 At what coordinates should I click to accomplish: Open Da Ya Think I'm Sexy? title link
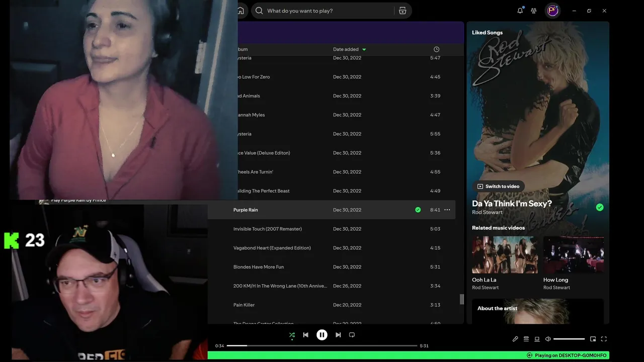(512, 204)
